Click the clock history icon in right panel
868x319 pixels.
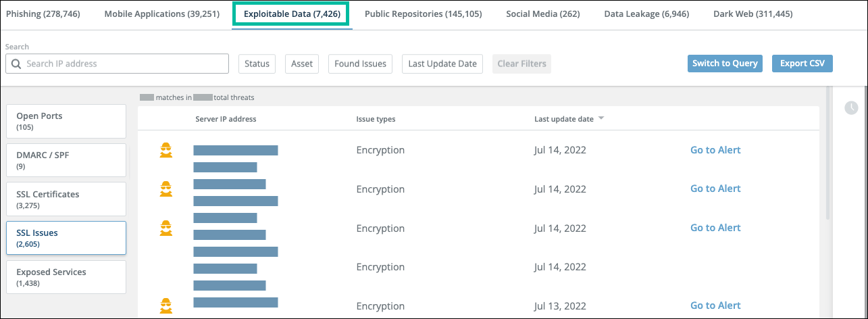851,107
